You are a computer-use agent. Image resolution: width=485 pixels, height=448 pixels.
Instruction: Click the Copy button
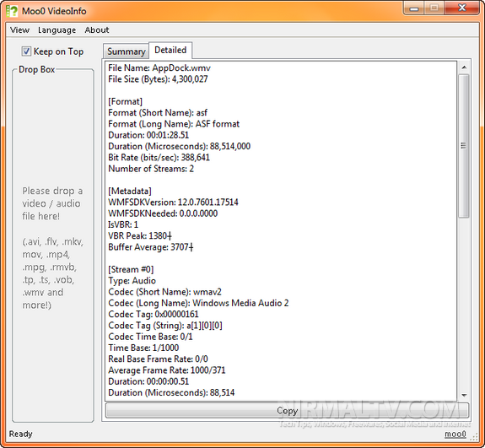pyautogui.click(x=287, y=410)
